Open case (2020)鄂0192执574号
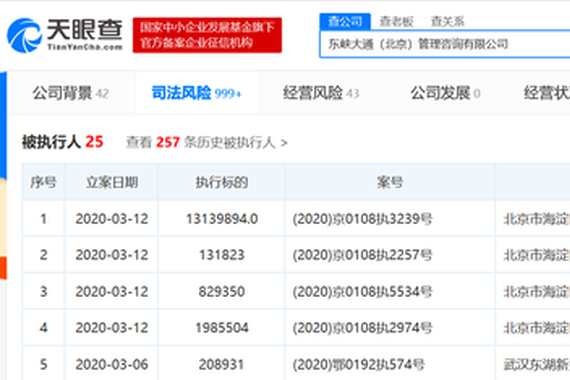570x380 pixels. 358,364
